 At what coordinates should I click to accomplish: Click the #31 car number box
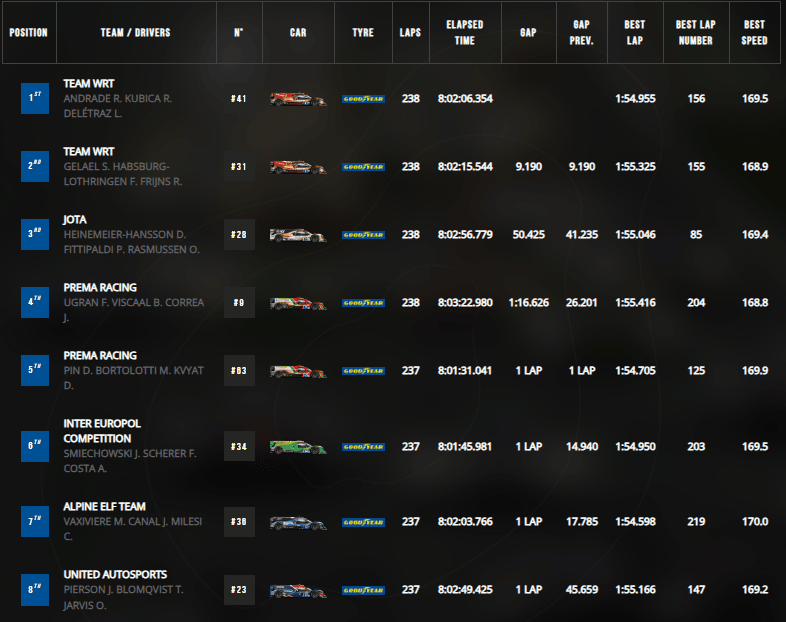click(239, 166)
